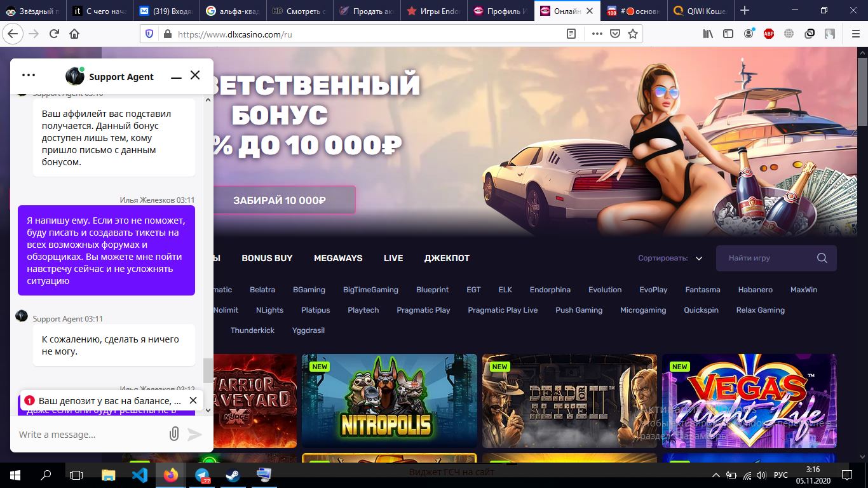Screen dimensions: 868x488
Task: Show the browser sidebar
Action: pos(728,34)
